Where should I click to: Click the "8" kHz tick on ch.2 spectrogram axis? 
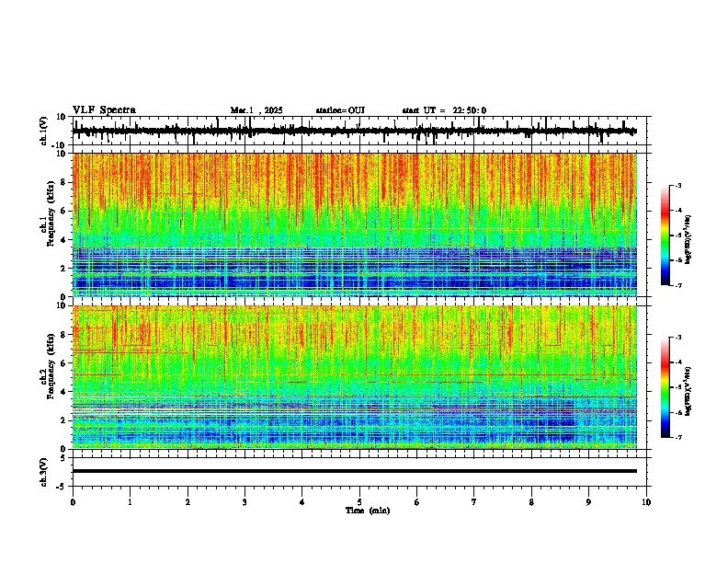[x=64, y=335]
